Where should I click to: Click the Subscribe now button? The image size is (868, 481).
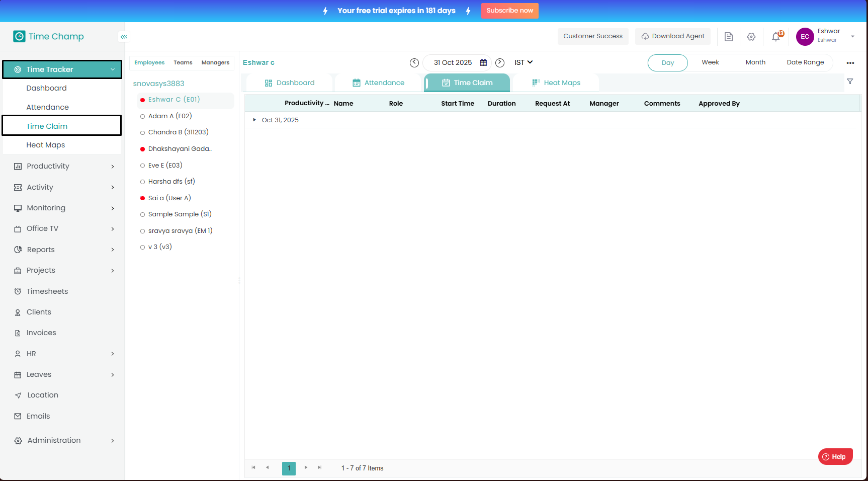pos(510,11)
